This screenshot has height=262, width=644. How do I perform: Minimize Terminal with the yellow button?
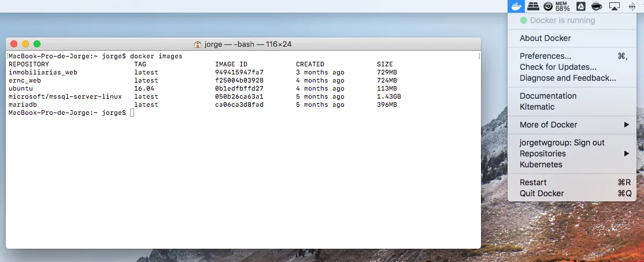pyautogui.click(x=25, y=44)
